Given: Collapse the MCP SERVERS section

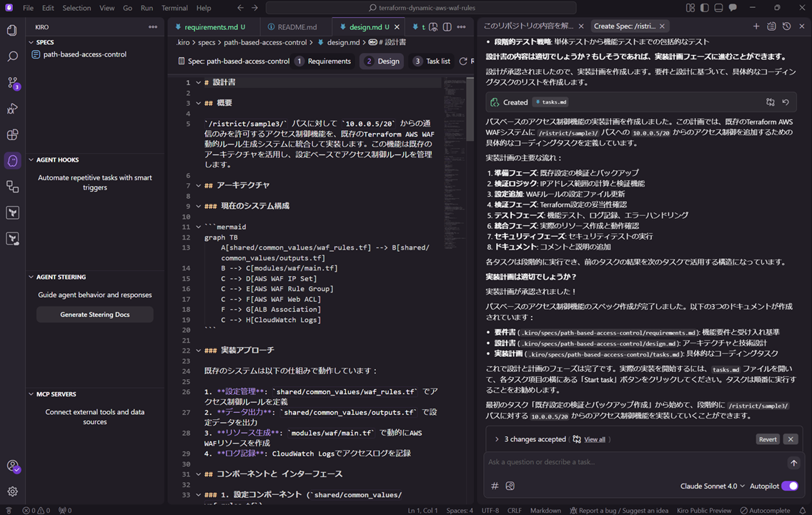Looking at the screenshot, I should coord(31,394).
